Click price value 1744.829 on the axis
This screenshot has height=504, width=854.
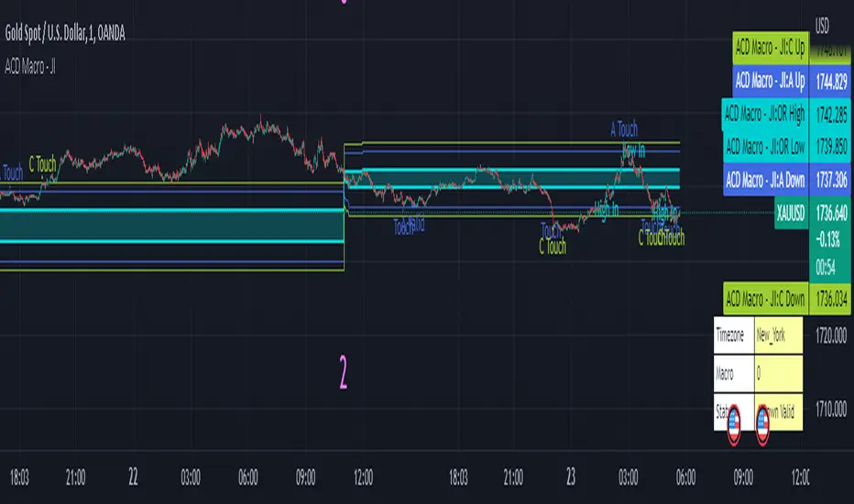831,82
